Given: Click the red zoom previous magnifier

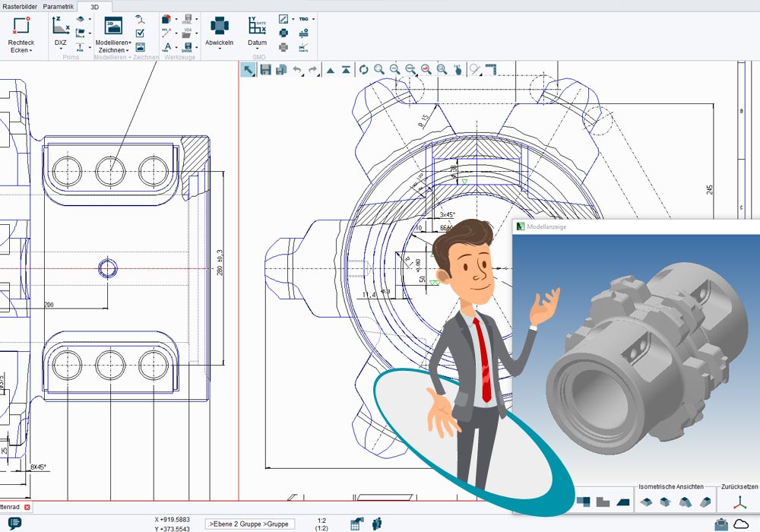Looking at the screenshot, I should (x=426, y=70).
